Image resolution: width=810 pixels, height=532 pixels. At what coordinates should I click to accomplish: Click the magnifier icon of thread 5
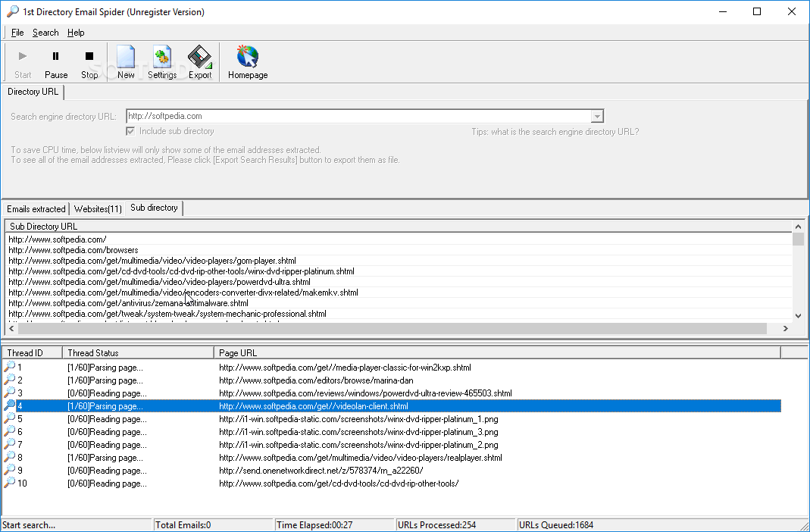(9, 419)
